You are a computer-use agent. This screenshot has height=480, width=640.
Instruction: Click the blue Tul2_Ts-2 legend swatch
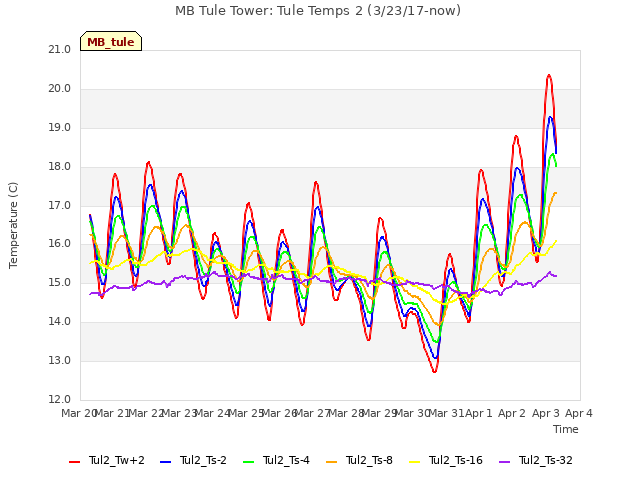pos(165,462)
